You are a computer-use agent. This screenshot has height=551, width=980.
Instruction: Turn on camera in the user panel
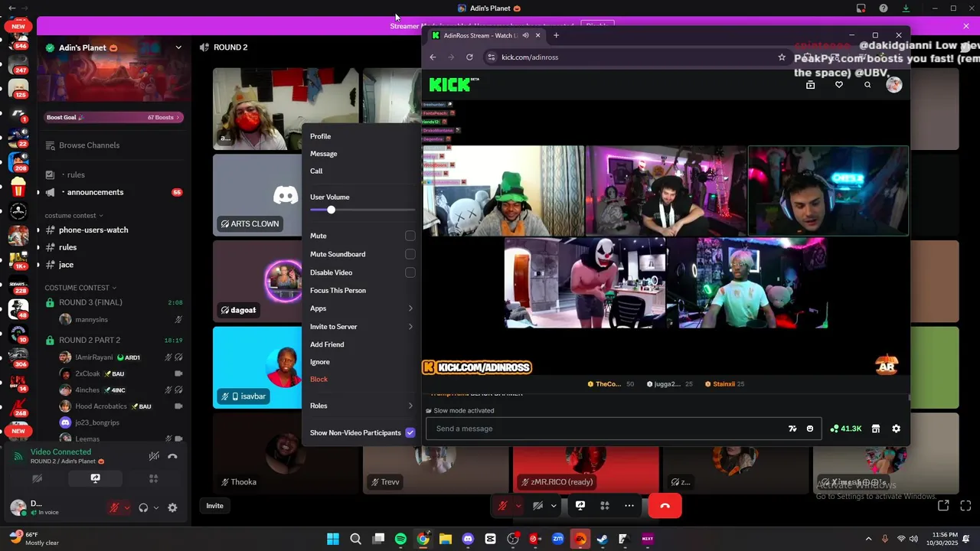[37, 479]
